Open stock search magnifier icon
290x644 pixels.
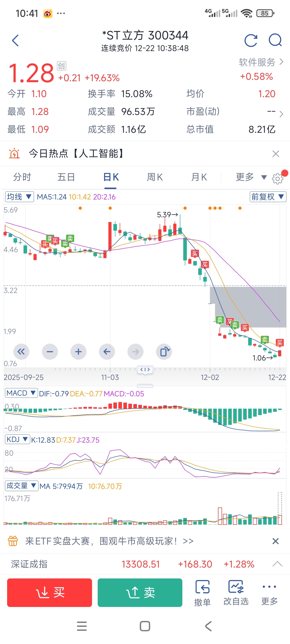click(275, 40)
